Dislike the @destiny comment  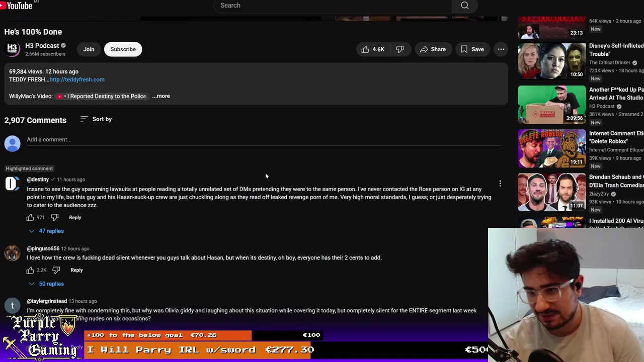click(55, 217)
